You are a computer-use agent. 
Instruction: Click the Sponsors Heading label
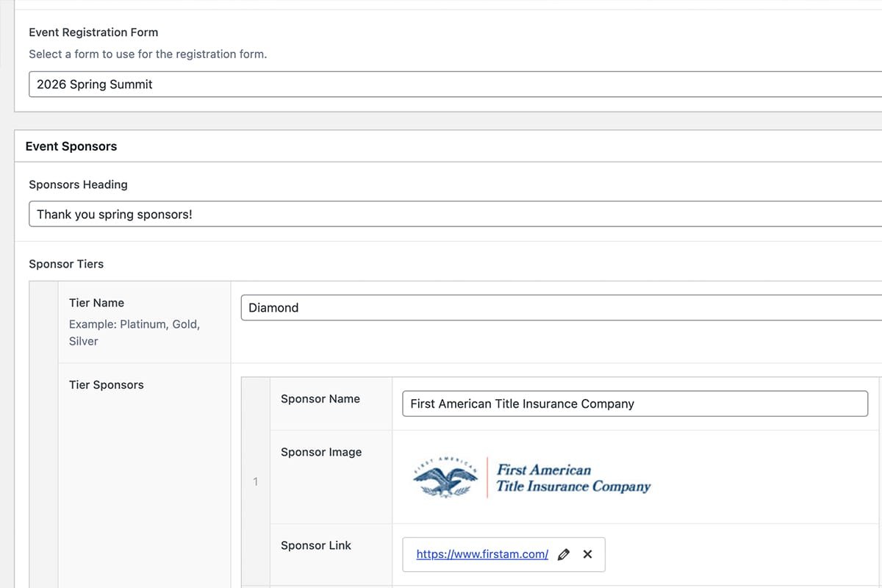tap(78, 184)
